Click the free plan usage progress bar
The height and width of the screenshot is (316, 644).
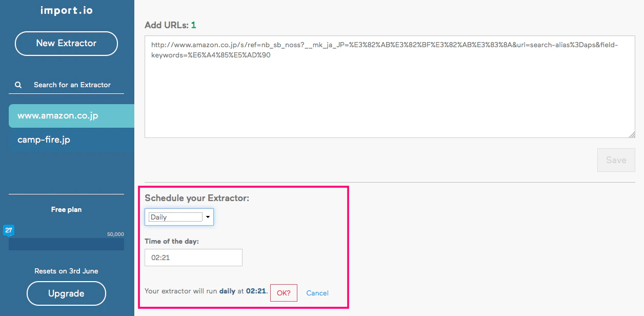click(66, 244)
